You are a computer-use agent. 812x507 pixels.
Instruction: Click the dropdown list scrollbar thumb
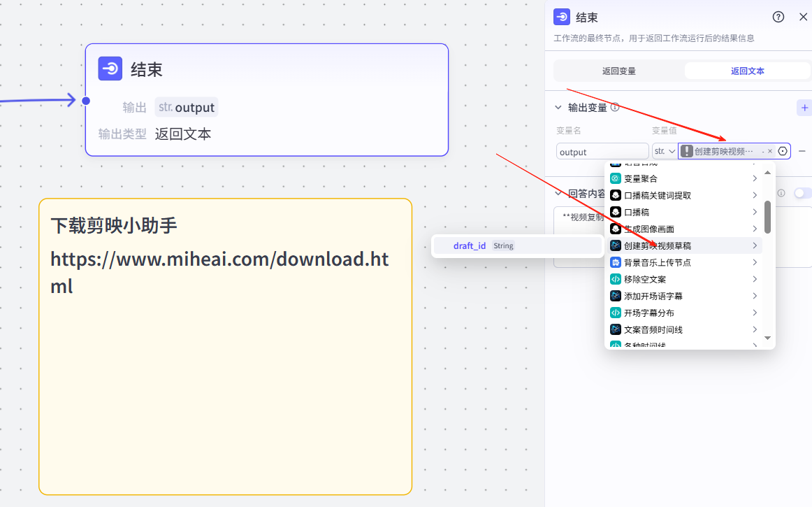pos(767,217)
